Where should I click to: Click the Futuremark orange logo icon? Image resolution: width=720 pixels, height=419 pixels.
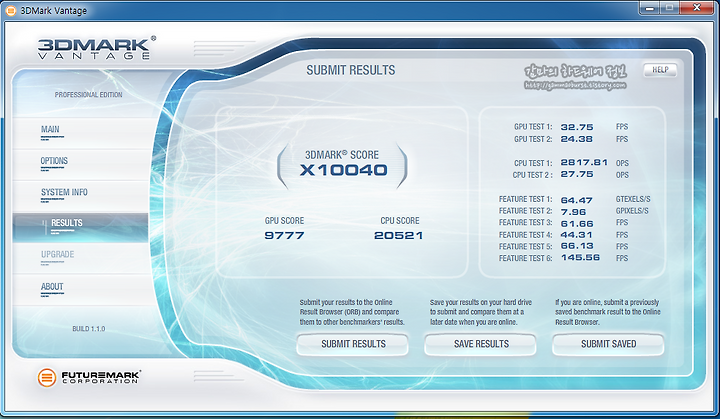(x=46, y=378)
